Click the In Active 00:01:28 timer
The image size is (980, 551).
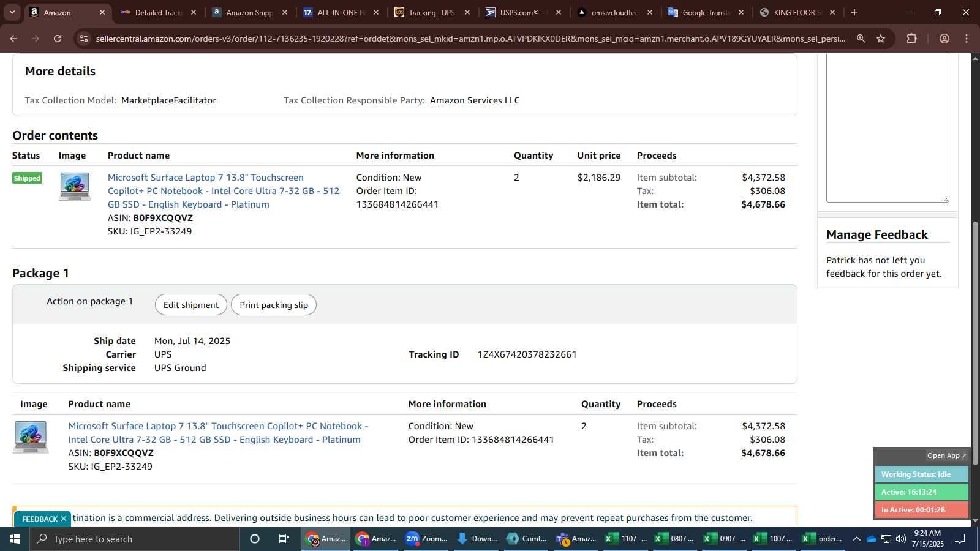pos(921,510)
